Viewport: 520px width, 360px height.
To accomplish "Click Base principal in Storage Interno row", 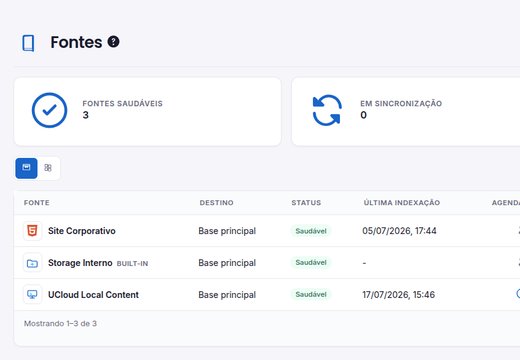I will [227, 263].
